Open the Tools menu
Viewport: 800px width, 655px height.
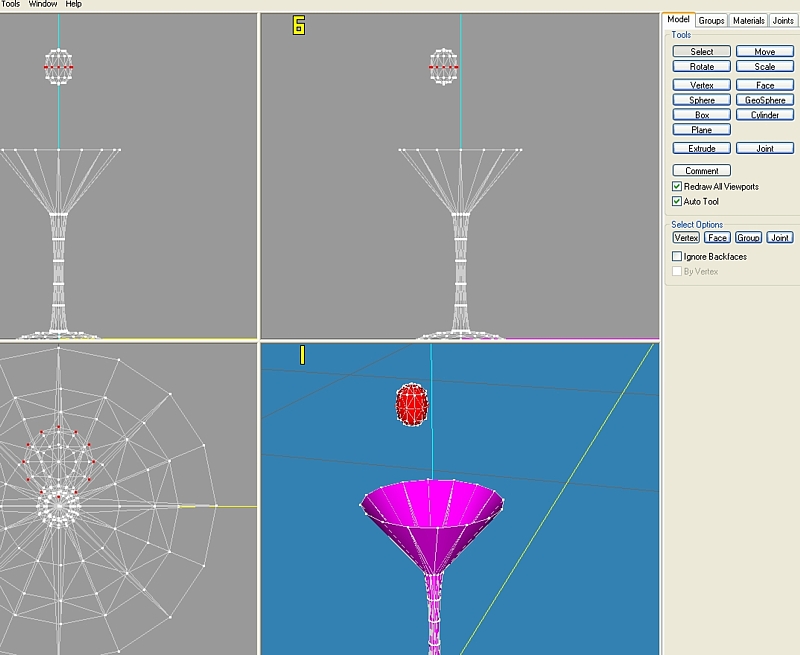click(x=10, y=5)
